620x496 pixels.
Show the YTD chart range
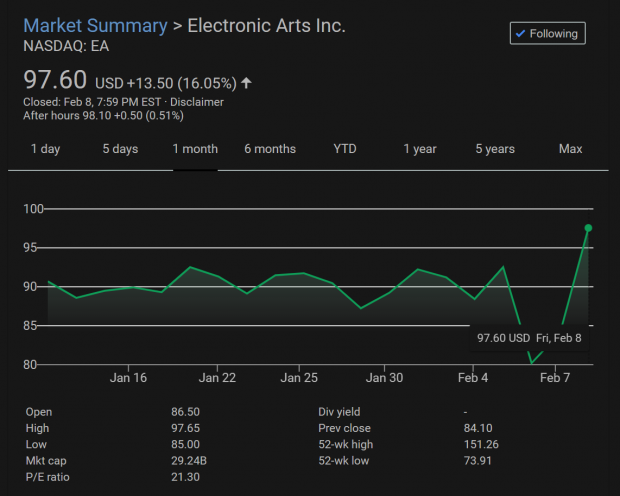[x=345, y=149]
